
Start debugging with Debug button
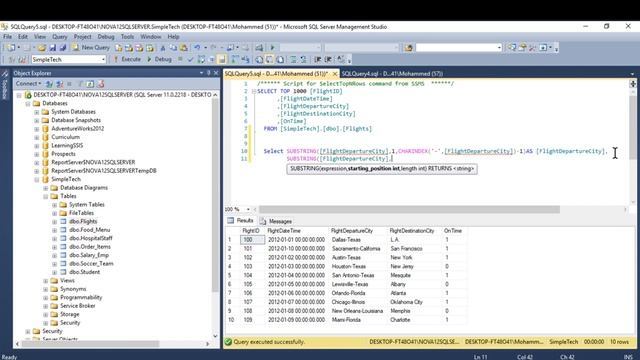coord(159,59)
